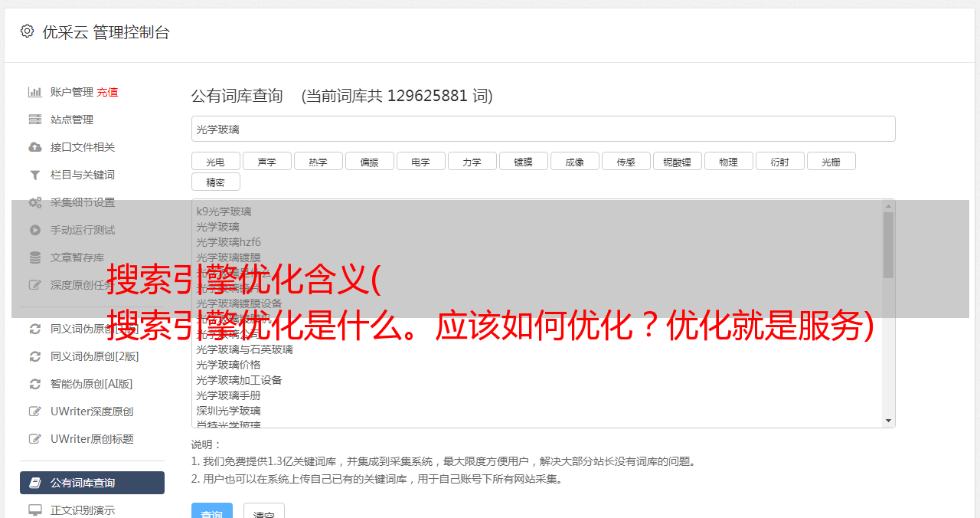Click the blue 查询 button
980x518 pixels.
211,511
